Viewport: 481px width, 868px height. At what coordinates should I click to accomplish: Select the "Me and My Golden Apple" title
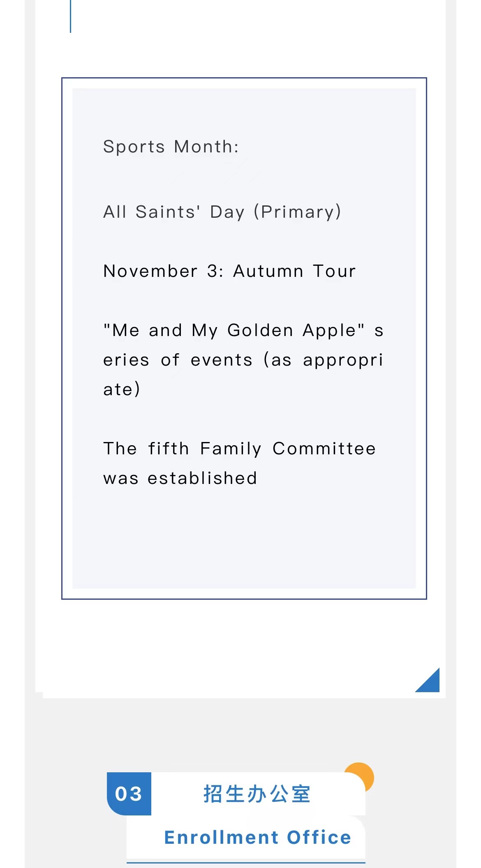234,330
